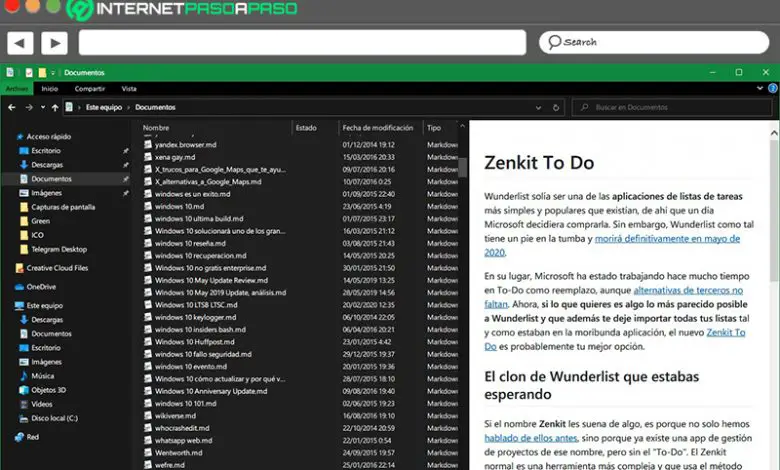780x470 pixels.
Task: Click Este equipo in the address breadcrumb
Action: 103,107
